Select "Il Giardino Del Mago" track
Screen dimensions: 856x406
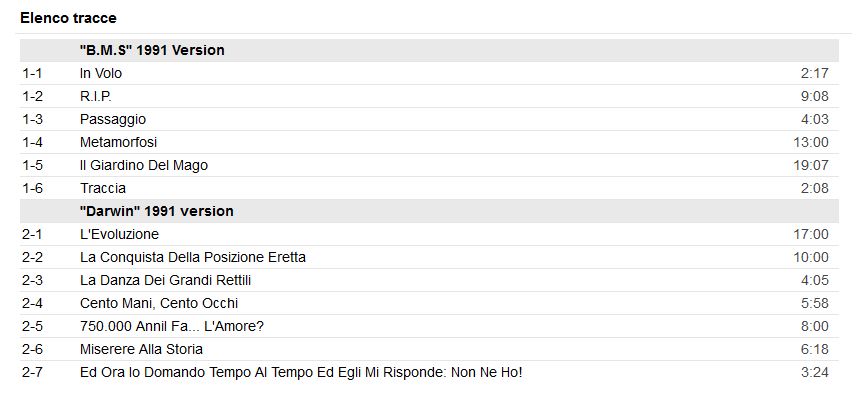[x=144, y=165]
